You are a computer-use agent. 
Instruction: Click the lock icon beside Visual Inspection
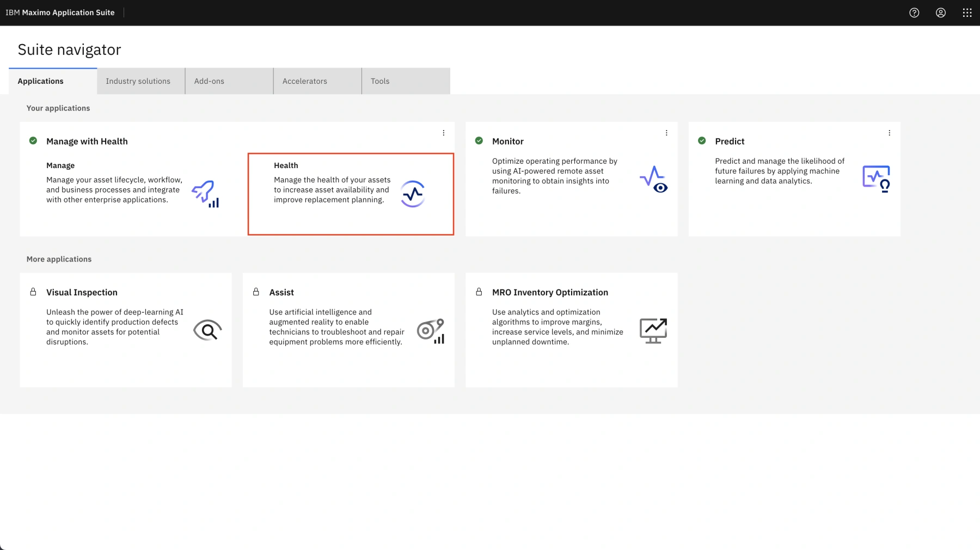(x=33, y=292)
